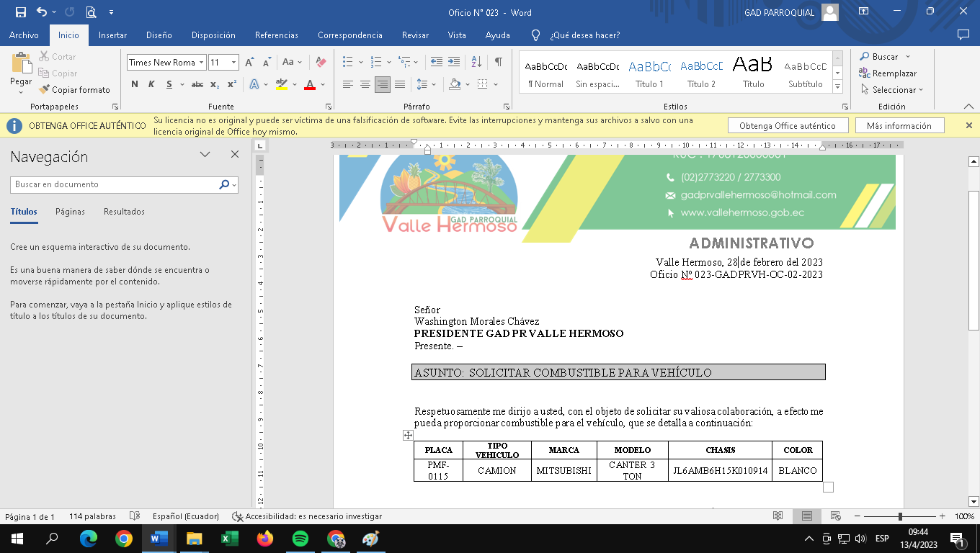Toggle Italic (K) formatting
The image size is (980, 553).
(151, 84)
